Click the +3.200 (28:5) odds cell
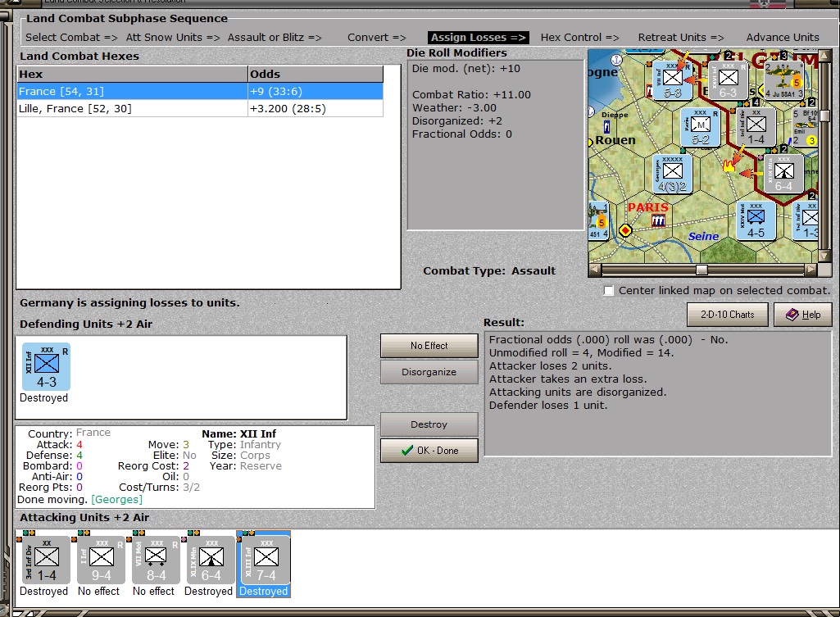 316,109
